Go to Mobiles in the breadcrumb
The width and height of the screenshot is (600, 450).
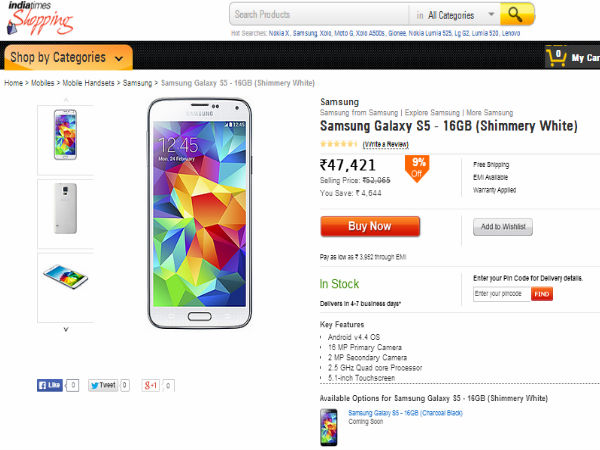44,83
